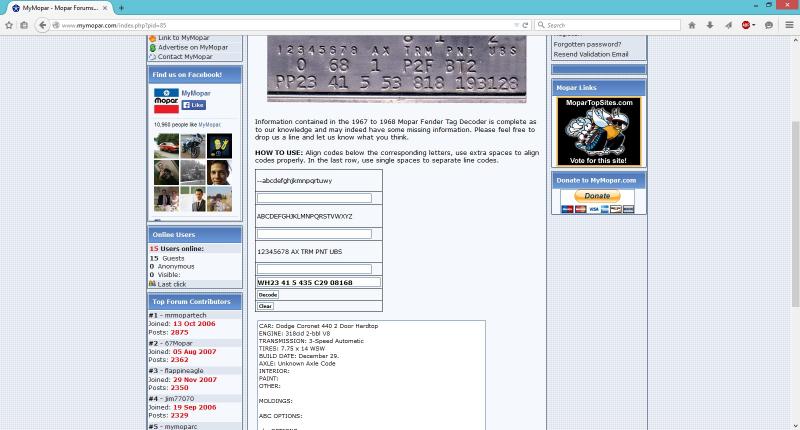Click the scrollbar down arrow
This screenshot has width=800, height=430.
(795, 425)
